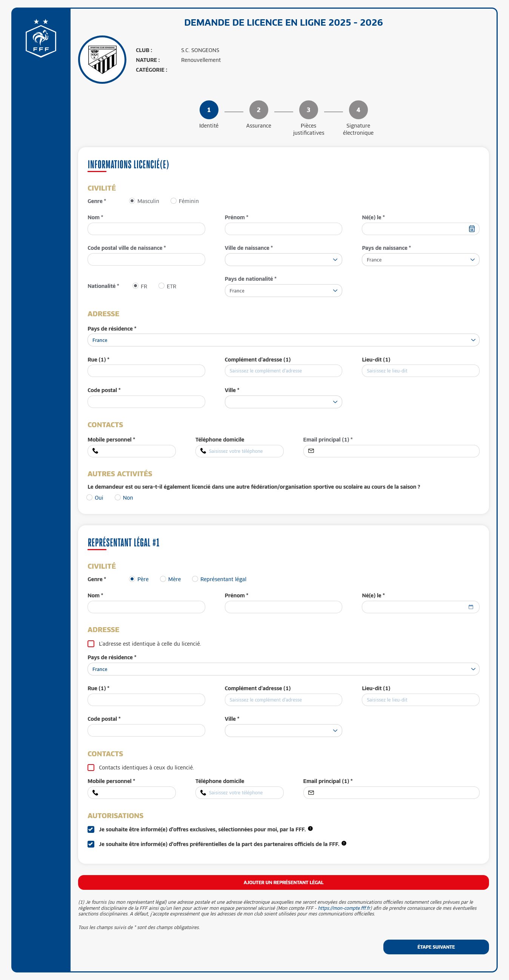Click the phone icon in representative Téléphone domicile
The height and width of the screenshot is (980, 509).
click(203, 792)
